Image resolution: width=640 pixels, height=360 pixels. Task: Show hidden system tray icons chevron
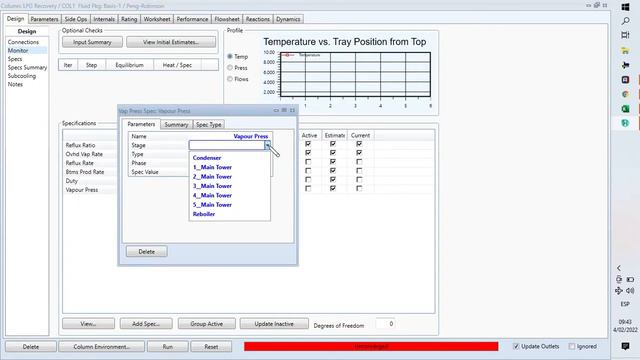pyautogui.click(x=619, y=268)
